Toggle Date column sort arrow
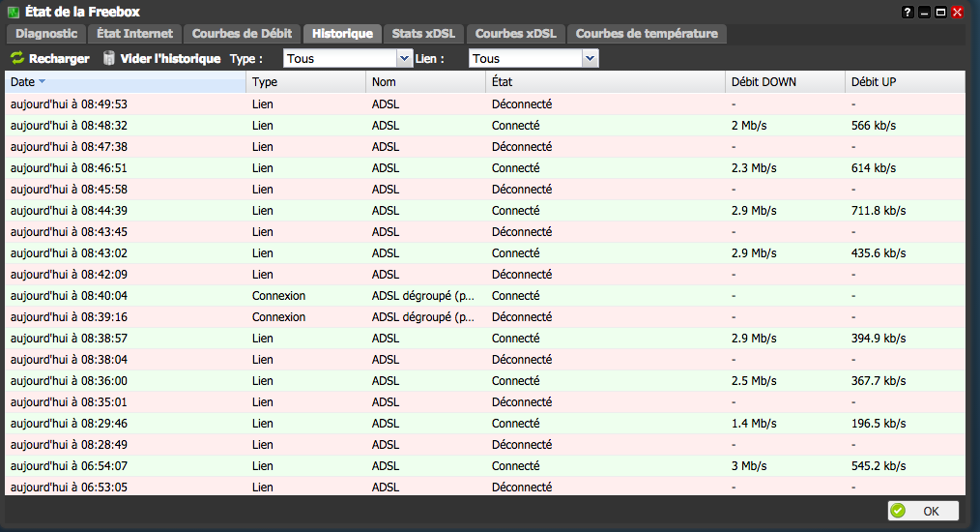This screenshot has width=980, height=532. pyautogui.click(x=42, y=81)
